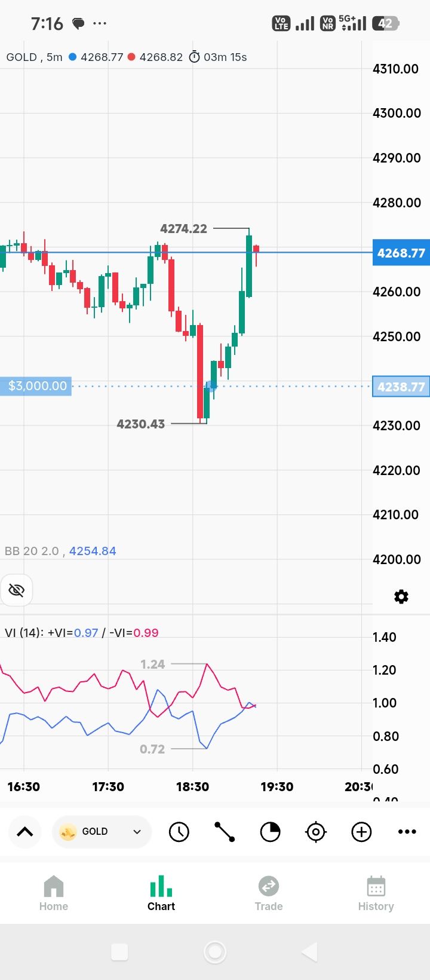430x980 pixels.
Task: Open the three-dot more options menu
Action: point(407,832)
